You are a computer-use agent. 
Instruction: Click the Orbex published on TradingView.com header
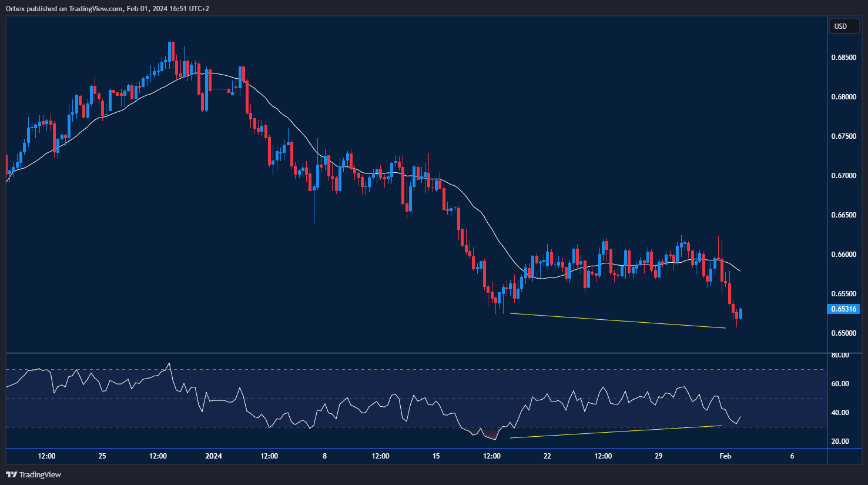point(107,8)
